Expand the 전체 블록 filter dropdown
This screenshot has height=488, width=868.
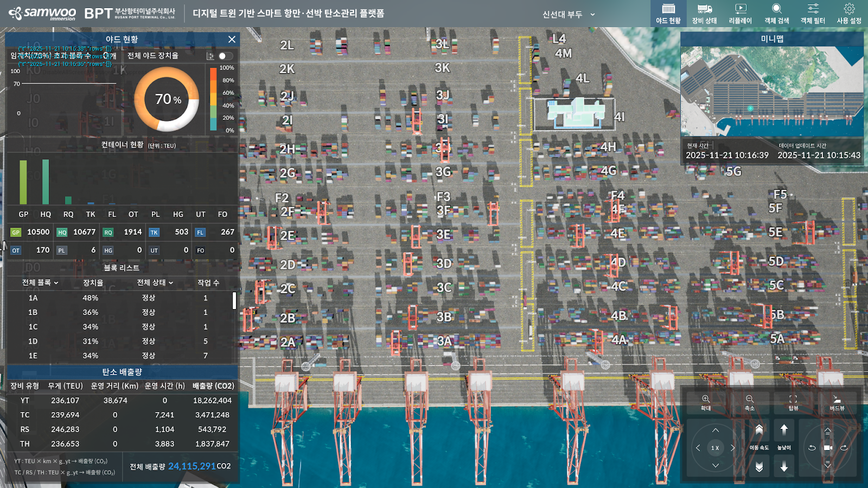(40, 282)
